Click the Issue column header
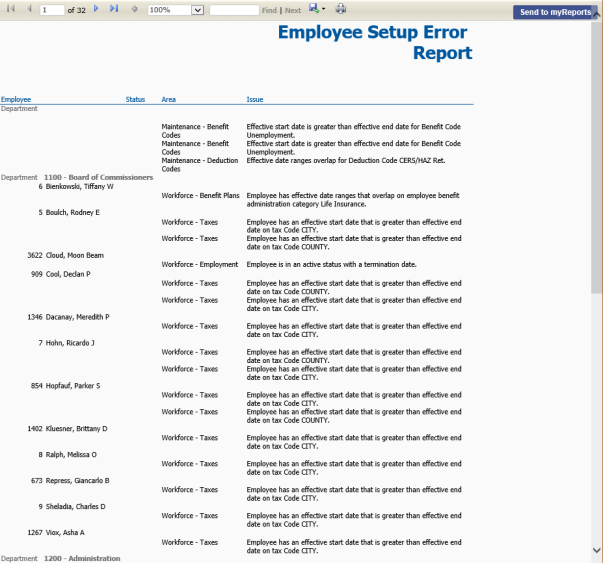Image resolution: width=603 pixels, height=563 pixels. click(x=255, y=100)
